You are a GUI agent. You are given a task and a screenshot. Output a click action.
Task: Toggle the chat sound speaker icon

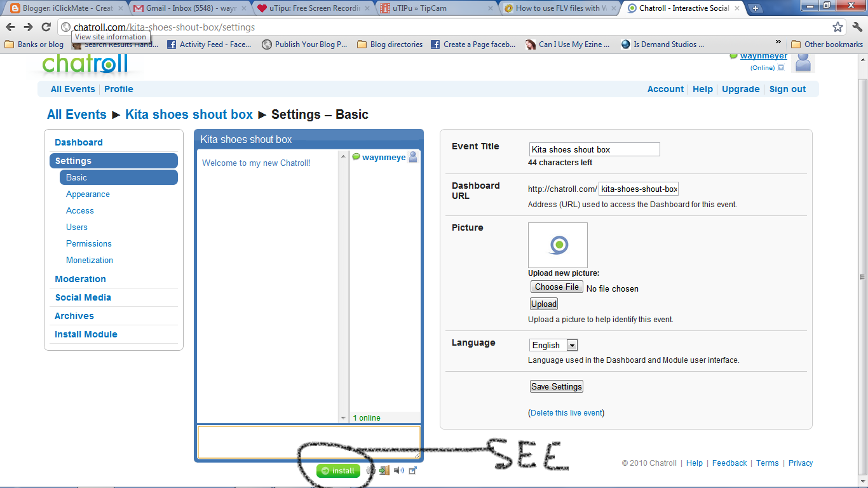coord(398,471)
